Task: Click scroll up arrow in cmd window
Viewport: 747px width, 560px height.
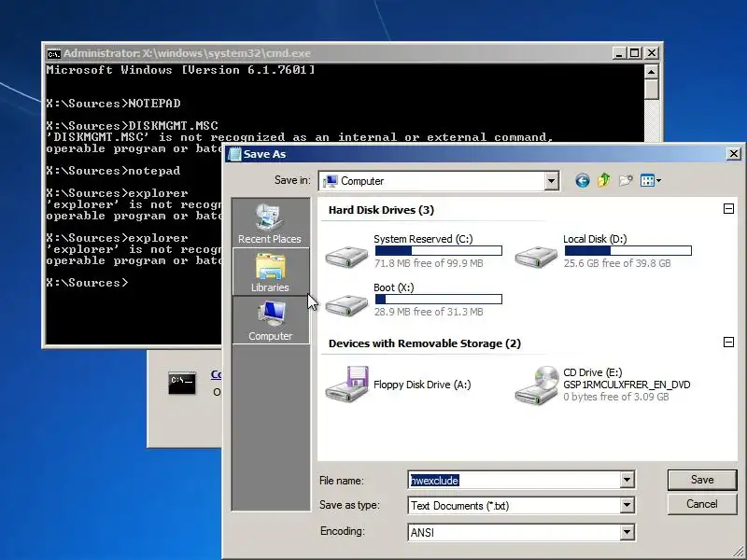Action: (651, 72)
